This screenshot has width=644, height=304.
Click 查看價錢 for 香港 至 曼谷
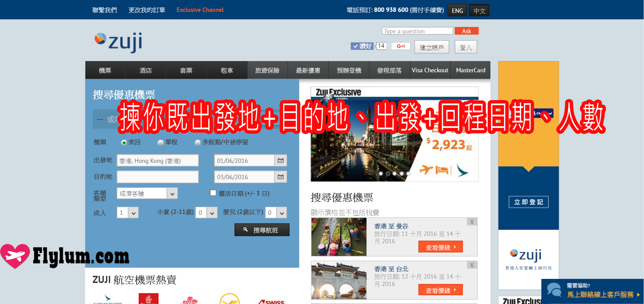coord(440,247)
